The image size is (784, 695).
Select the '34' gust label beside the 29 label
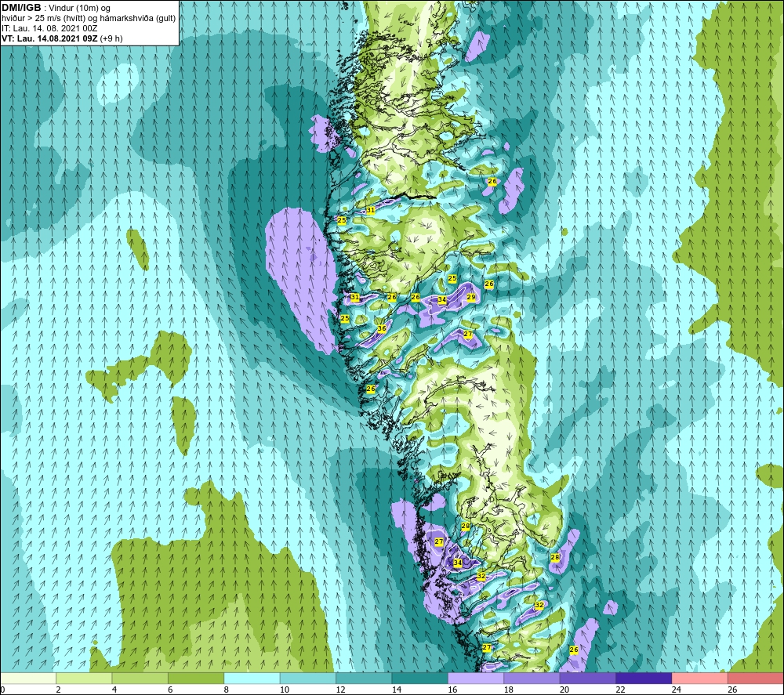pos(442,300)
